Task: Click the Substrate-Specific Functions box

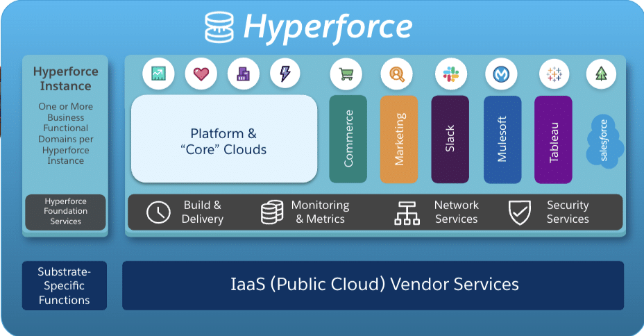Action: click(x=64, y=285)
